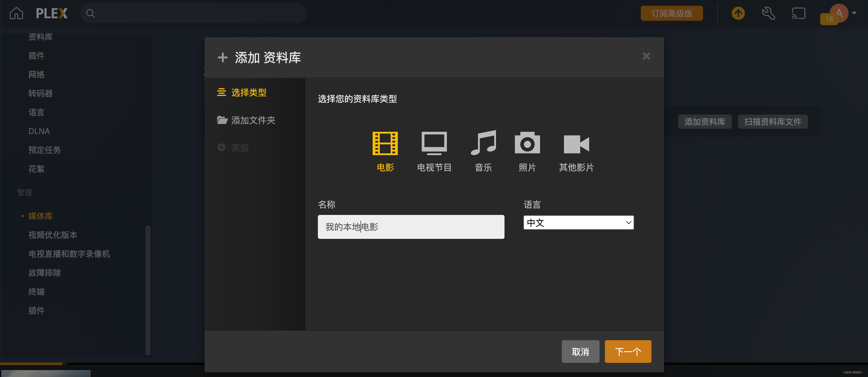The image size is (868, 377).
Task: Select the Movies (电影) film strip icon
Action: [385, 143]
